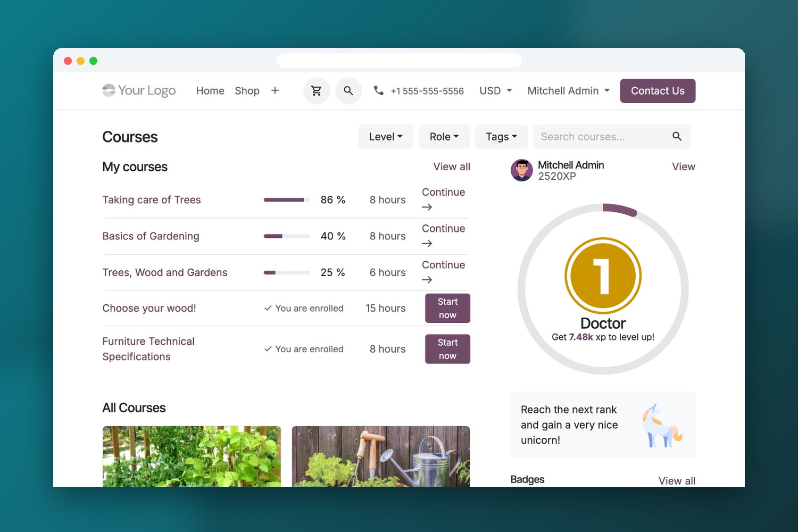Screen dimensions: 798x532
Task: Open the shopping cart icon
Action: point(317,91)
